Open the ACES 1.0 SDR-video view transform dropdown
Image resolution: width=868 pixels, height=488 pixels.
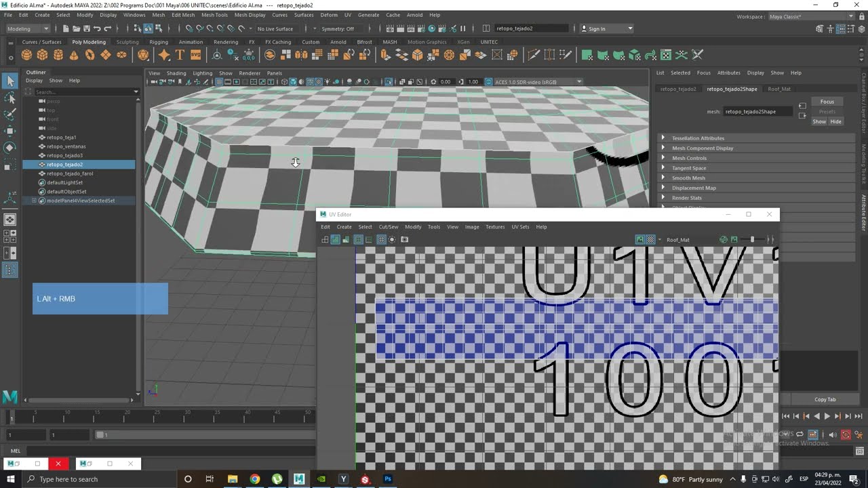pos(538,82)
